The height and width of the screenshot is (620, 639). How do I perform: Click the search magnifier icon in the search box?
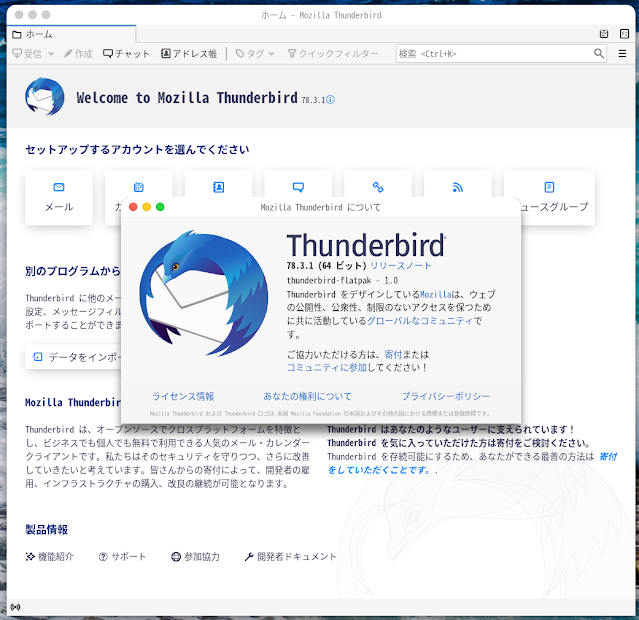point(599,53)
